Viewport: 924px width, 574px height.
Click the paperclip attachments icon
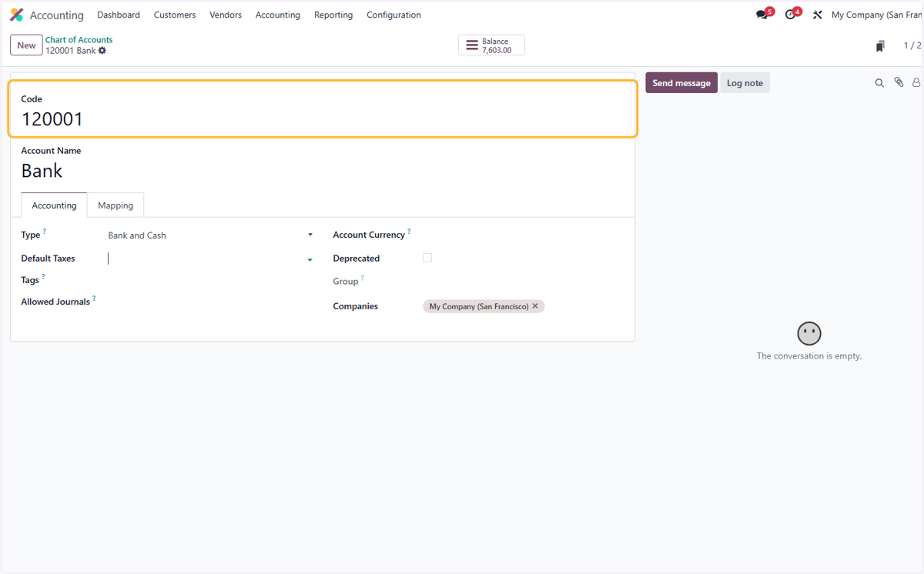[x=899, y=82]
